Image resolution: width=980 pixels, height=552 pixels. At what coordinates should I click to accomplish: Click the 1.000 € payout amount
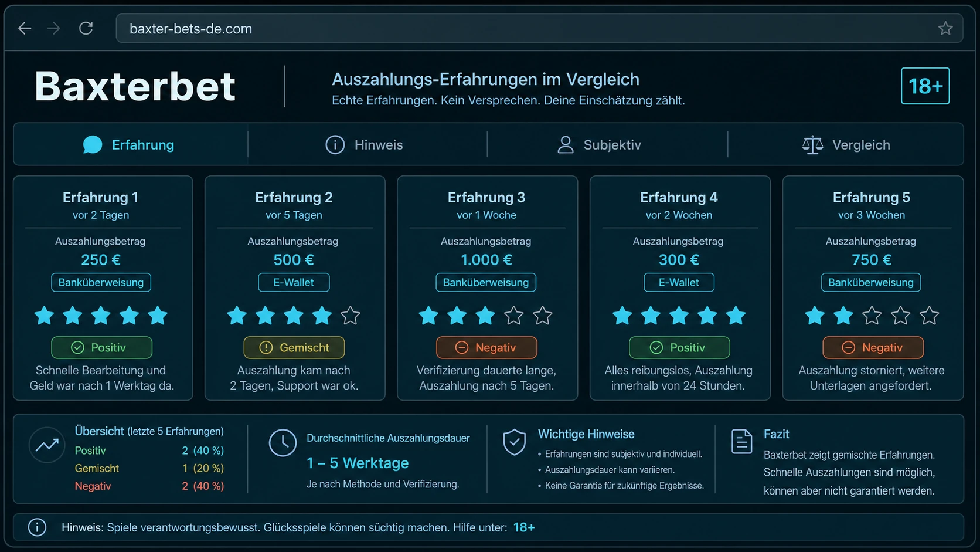[x=486, y=259]
